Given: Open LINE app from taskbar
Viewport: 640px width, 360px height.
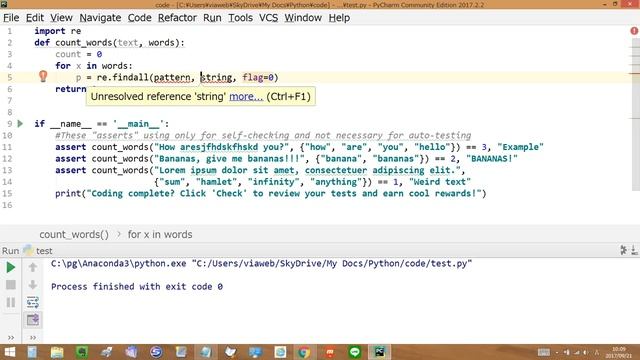Looking at the screenshot, I should pyautogui.click(x=355, y=352).
